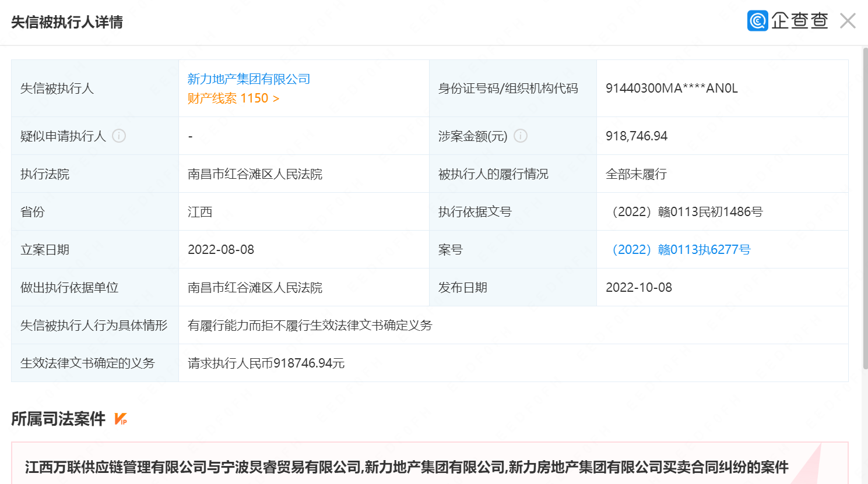The image size is (868, 484).
Task: Select organization code 91440300MA****AN0L
Action: [x=672, y=88]
